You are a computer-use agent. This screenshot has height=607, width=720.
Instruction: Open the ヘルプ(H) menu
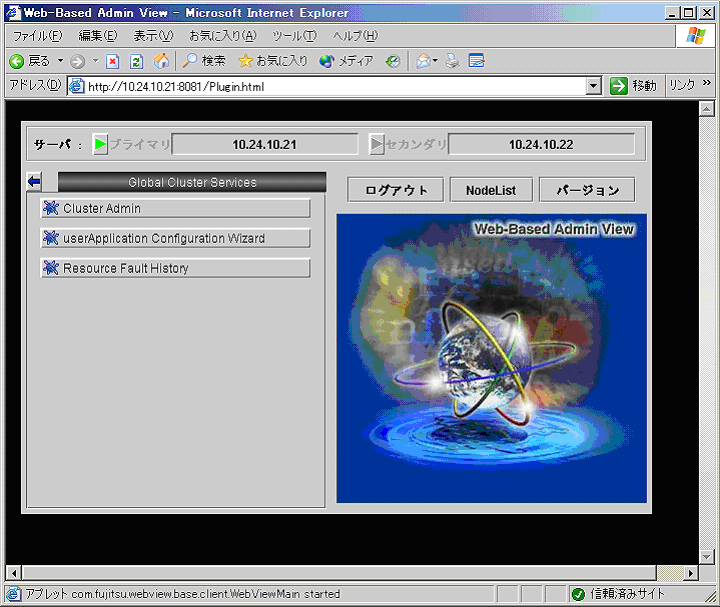coord(355,35)
